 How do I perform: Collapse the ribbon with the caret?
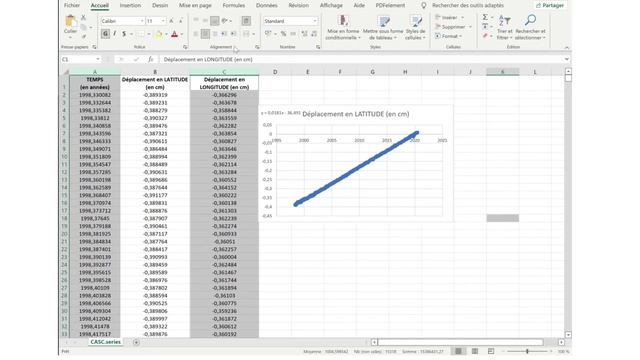[x=567, y=48]
